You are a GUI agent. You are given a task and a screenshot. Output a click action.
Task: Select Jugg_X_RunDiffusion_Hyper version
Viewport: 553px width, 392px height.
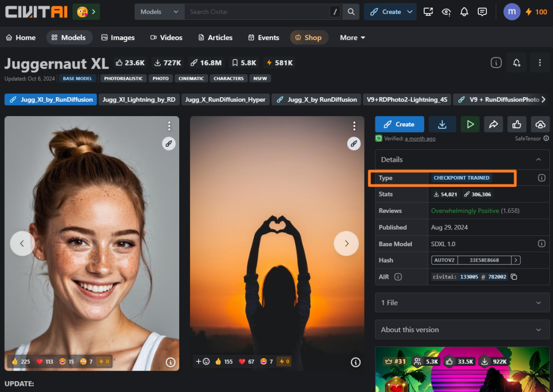click(x=225, y=99)
